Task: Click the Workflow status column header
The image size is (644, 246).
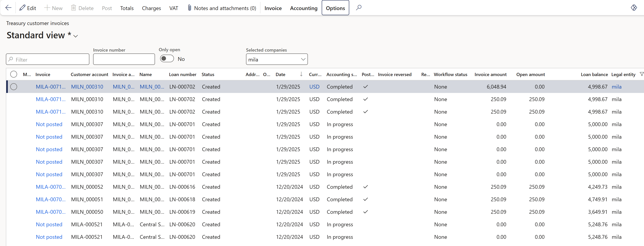Action: point(450,75)
